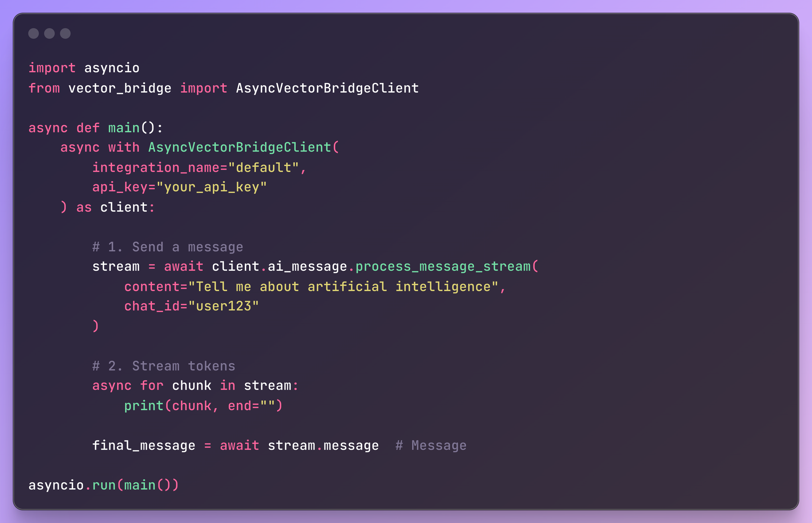Screen dimensions: 812x523
Task: Click AsyncVectorBridgeClient in the import line
Action: (x=327, y=88)
